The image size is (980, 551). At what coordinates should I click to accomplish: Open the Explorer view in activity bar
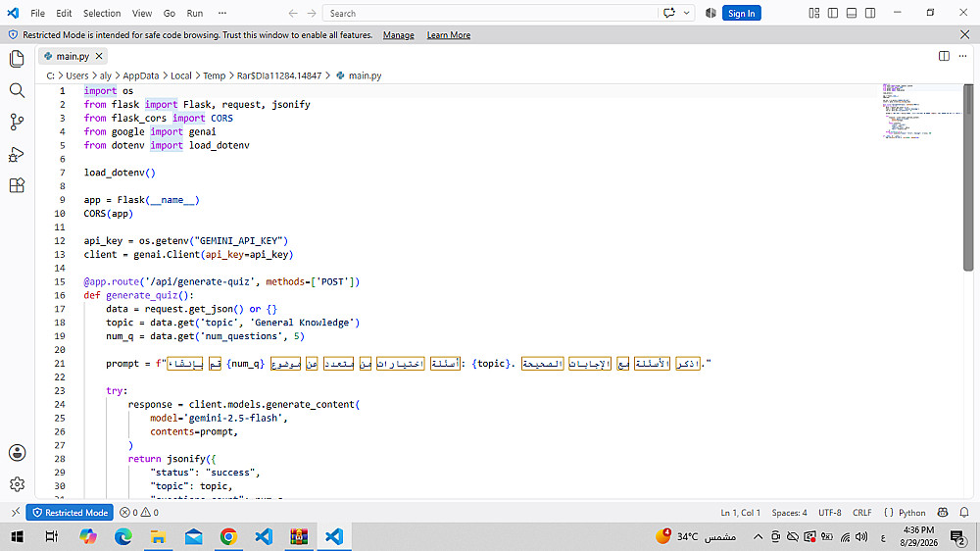17,59
